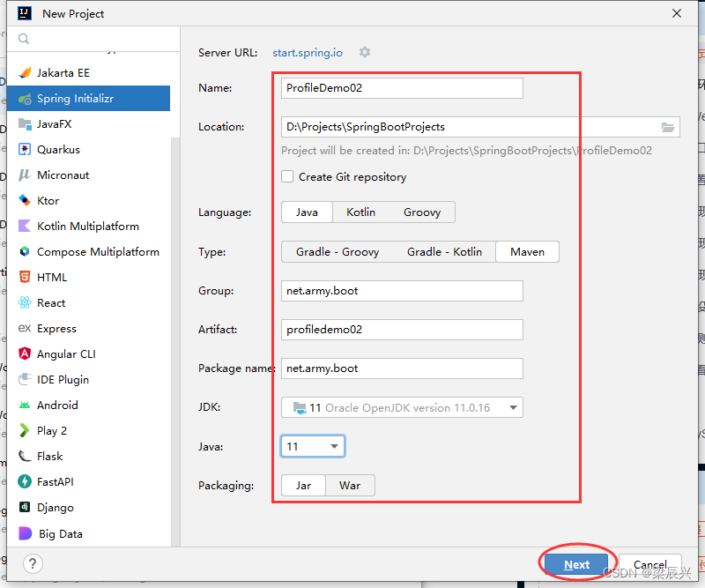Click the Package name field
Viewport: 705px width, 588px height.
[402, 368]
